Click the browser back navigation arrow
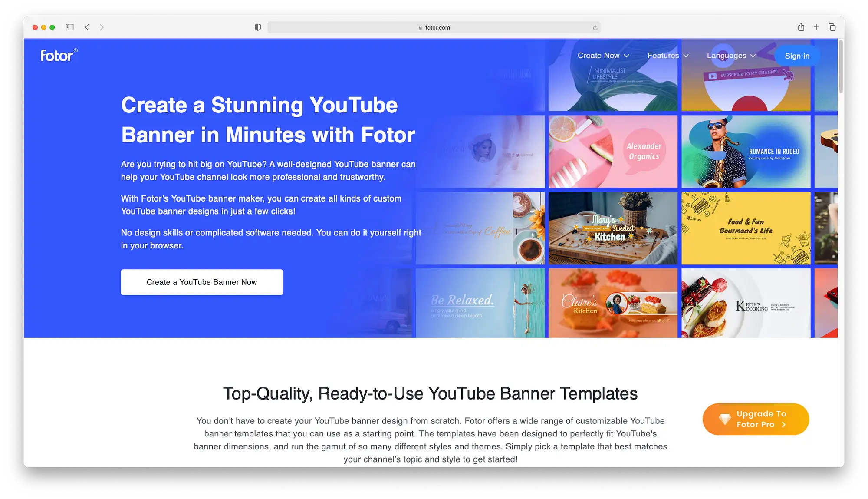868x499 pixels. [88, 27]
